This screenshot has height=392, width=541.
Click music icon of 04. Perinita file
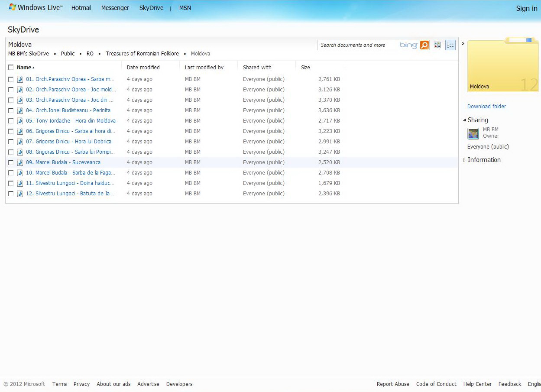(20, 110)
